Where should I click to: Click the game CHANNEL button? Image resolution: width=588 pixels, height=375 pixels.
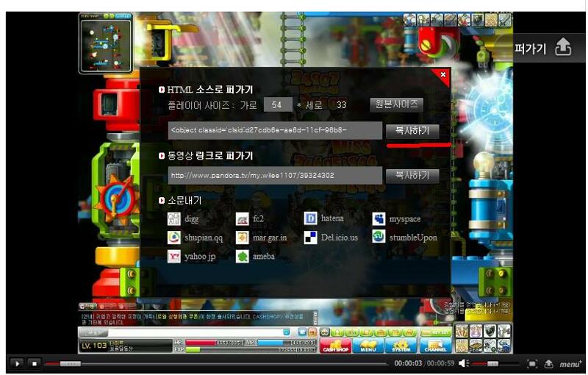click(435, 346)
